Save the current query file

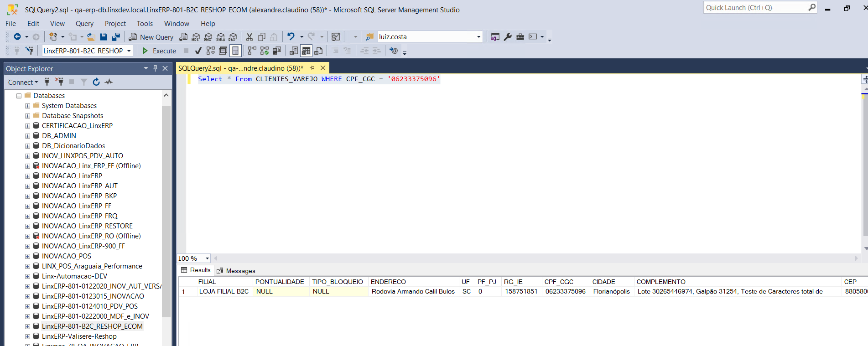104,37
